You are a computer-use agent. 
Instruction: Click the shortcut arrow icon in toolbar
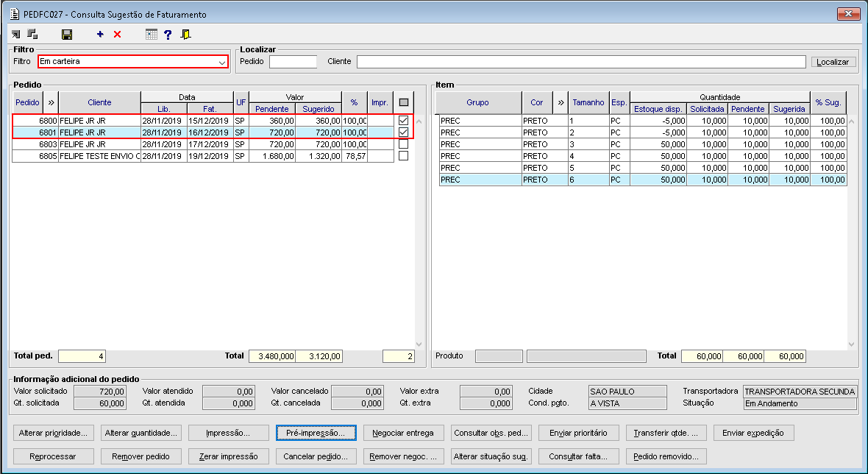pos(15,35)
